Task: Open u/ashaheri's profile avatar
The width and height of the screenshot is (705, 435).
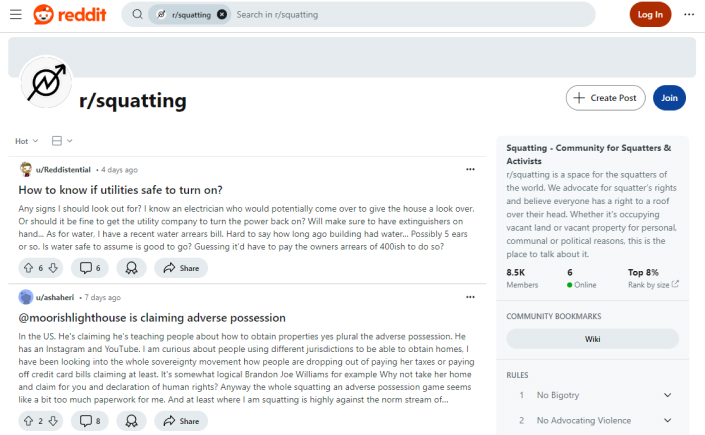Action: click(x=26, y=297)
